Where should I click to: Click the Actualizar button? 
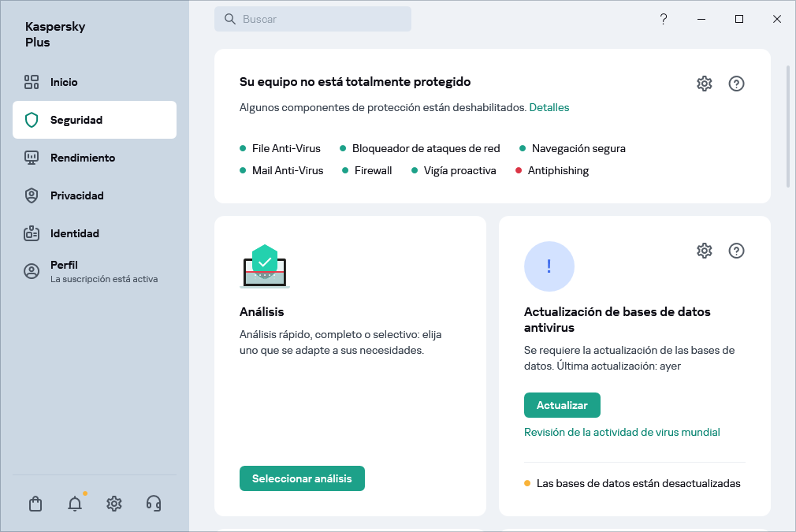[x=562, y=404]
